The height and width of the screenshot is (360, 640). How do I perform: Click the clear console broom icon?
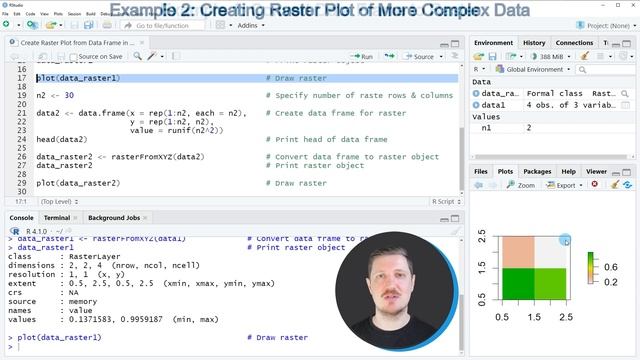click(x=456, y=231)
